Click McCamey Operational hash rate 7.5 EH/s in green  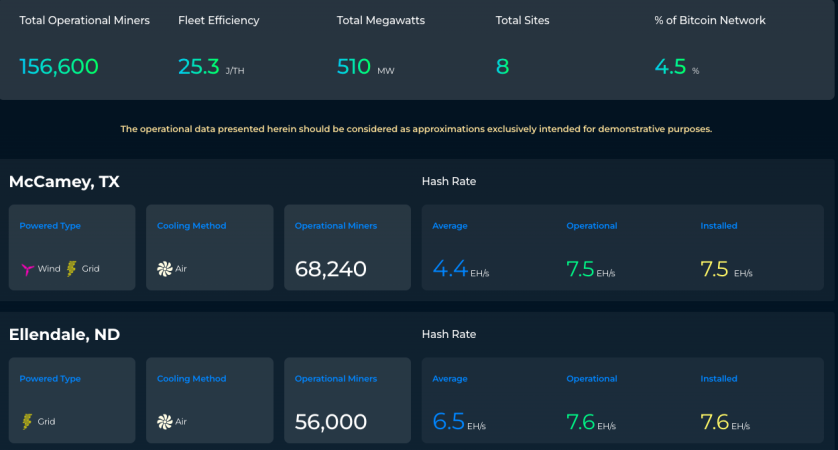591,269
